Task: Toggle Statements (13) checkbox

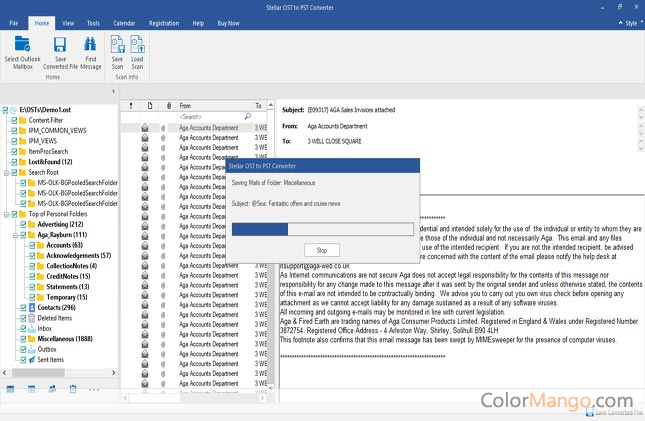Action: [32, 287]
